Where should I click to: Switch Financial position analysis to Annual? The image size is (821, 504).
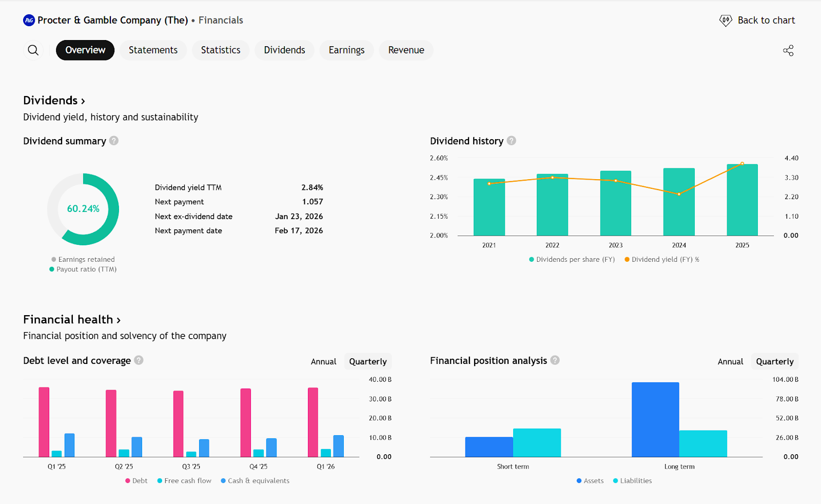(730, 361)
